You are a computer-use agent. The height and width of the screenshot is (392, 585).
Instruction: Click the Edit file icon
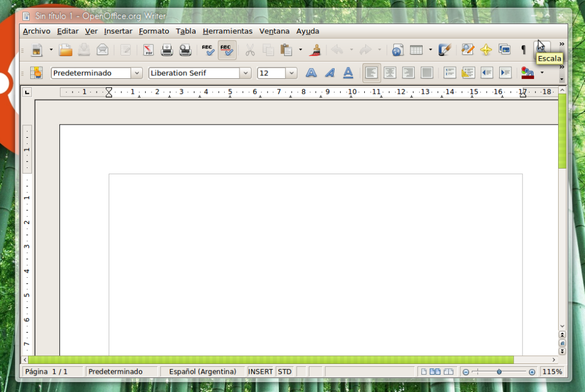point(126,50)
